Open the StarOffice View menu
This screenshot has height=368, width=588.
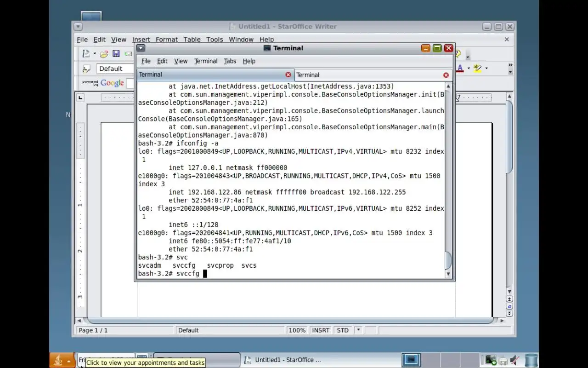(x=119, y=40)
